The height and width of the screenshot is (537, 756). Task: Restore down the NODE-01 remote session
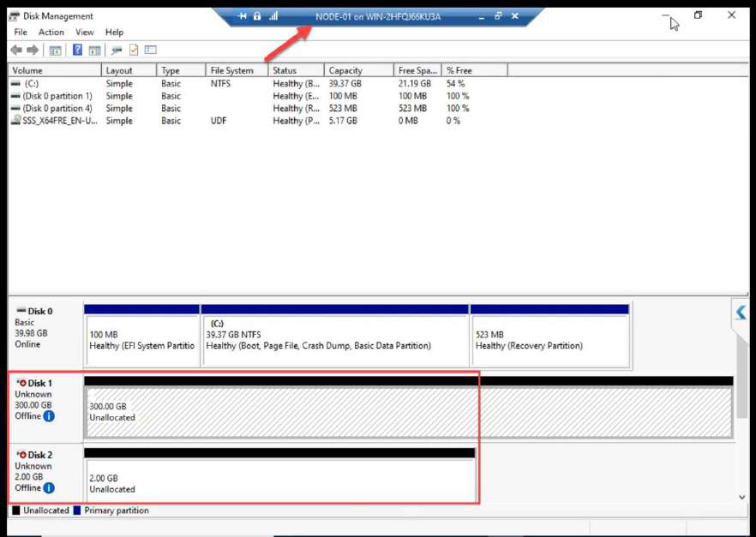[x=498, y=16]
